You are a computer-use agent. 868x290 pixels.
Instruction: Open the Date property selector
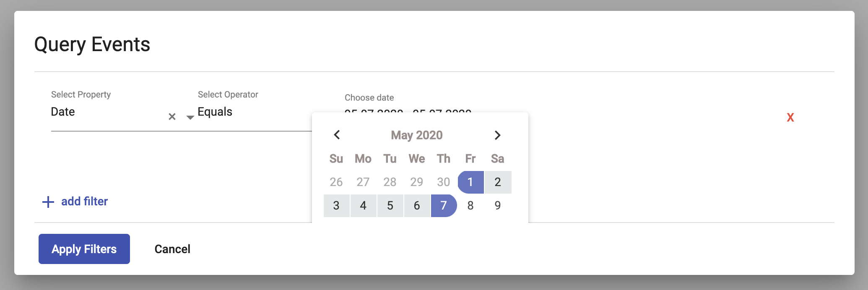click(x=63, y=111)
